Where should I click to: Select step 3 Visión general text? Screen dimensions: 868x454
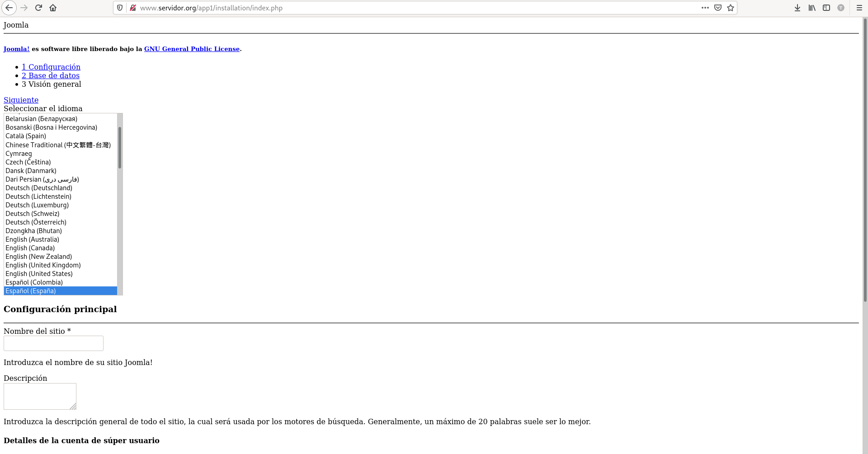click(52, 84)
